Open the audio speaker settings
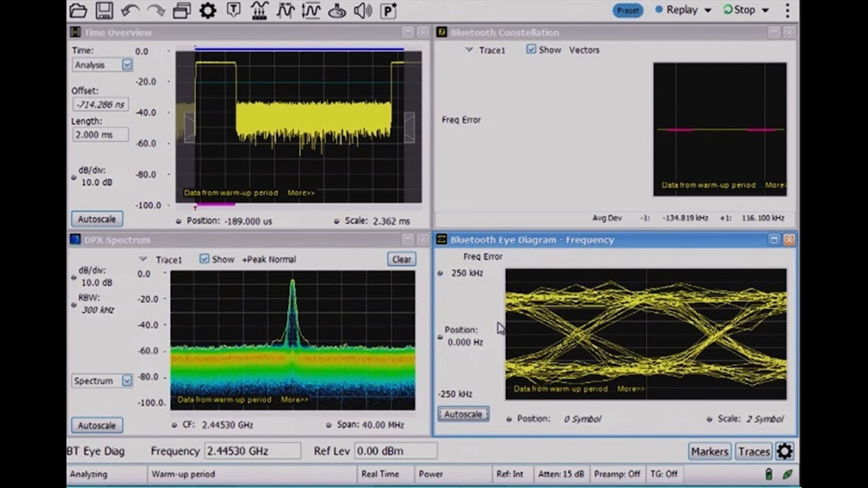Viewport: 868px width, 488px height. click(x=363, y=10)
